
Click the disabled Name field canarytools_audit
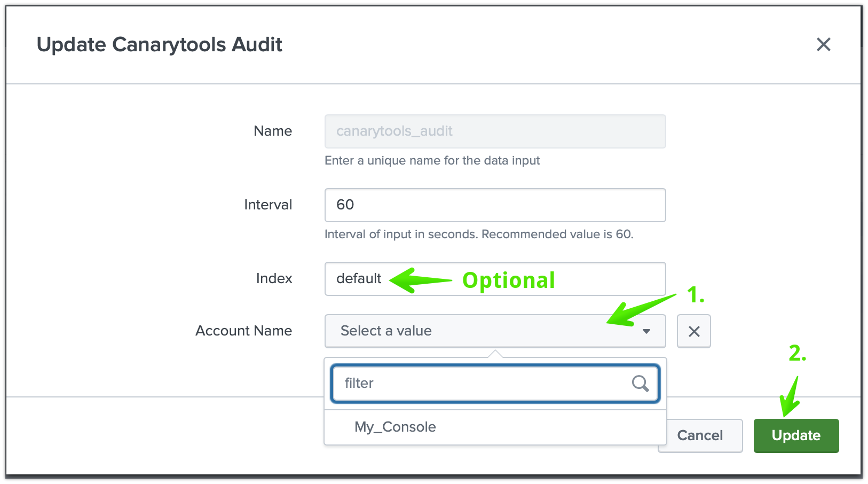(495, 131)
